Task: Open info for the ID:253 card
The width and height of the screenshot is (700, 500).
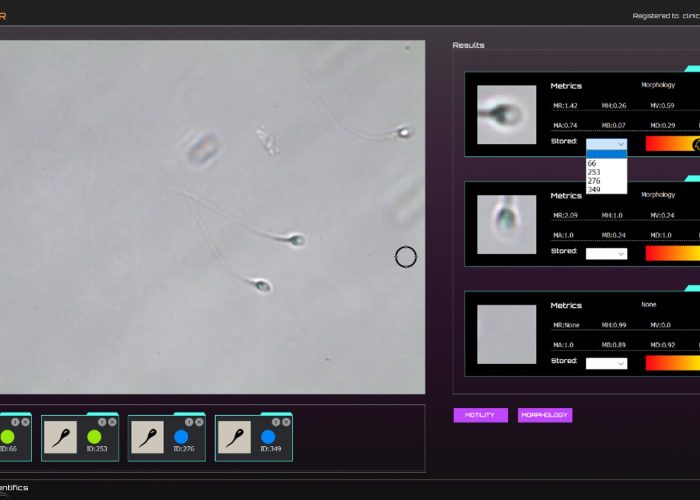Action: pyautogui.click(x=102, y=422)
